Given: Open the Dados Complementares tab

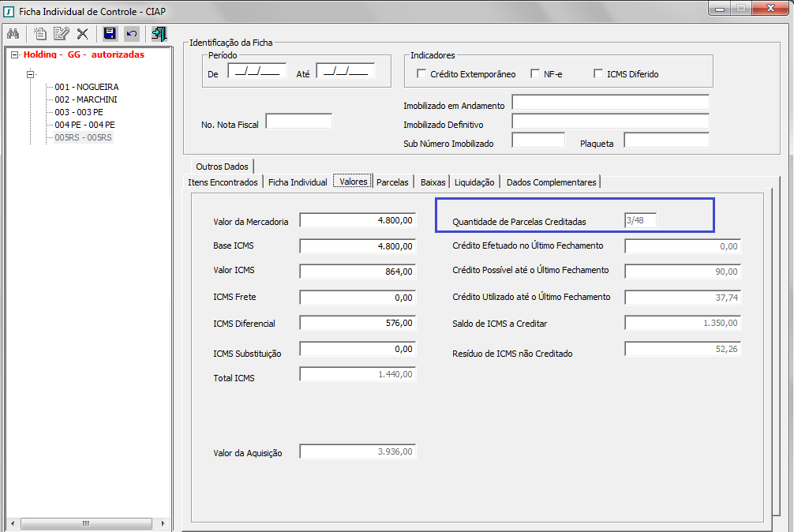Looking at the screenshot, I should pyautogui.click(x=551, y=182).
